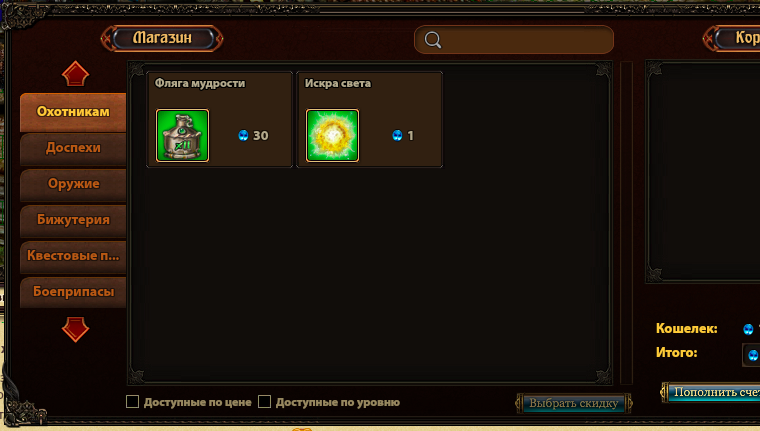The width and height of the screenshot is (760, 431).
Task: Click the blue gem next to price 1
Action: [397, 135]
